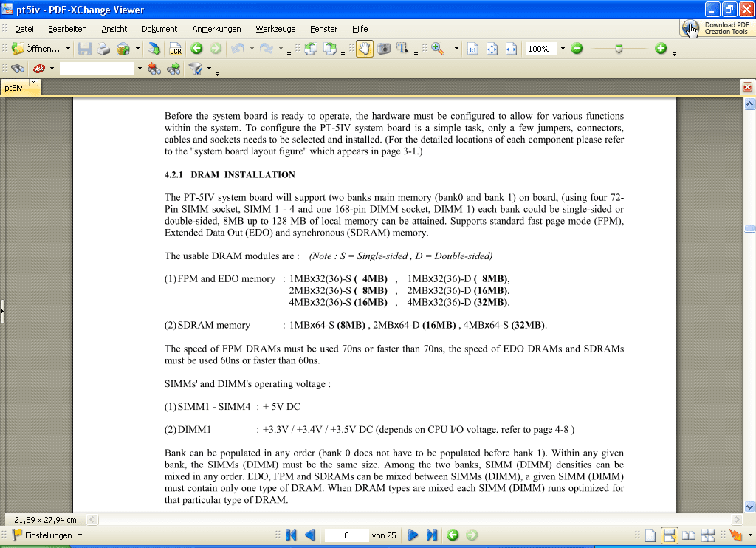Zoom in with green plus button
Screen dimensions: 756x548
[x=661, y=48]
